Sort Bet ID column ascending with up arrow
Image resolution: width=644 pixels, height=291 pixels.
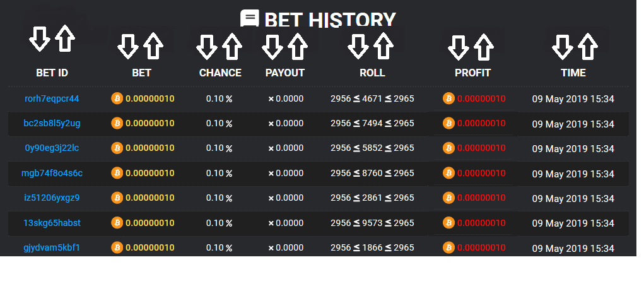(64, 39)
